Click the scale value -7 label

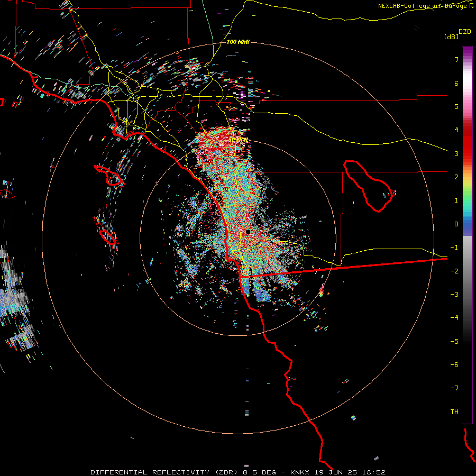[454, 388]
